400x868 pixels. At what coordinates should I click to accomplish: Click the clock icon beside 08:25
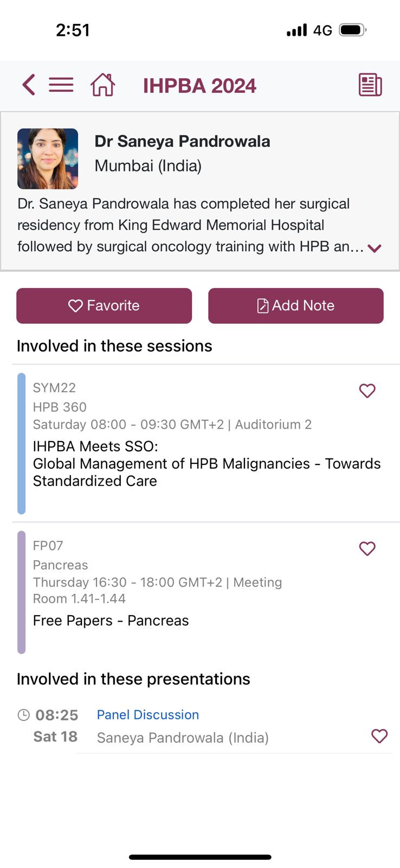coord(24,715)
